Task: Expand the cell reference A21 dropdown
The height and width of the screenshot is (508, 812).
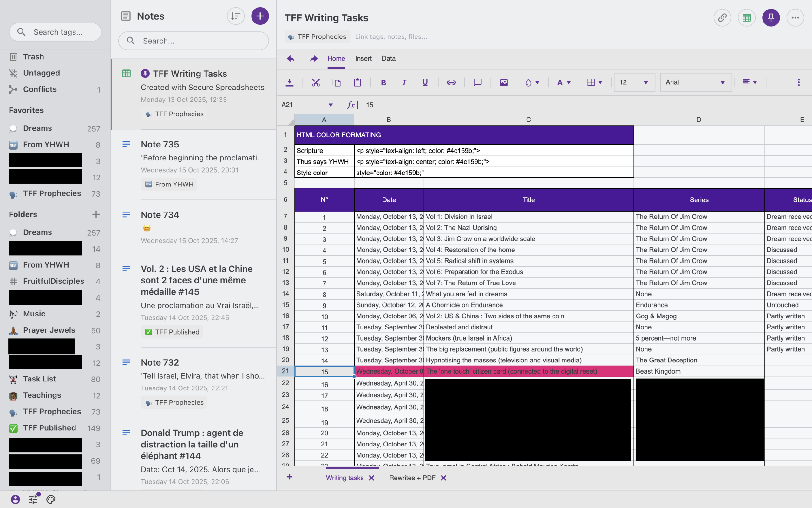Action: pyautogui.click(x=331, y=105)
